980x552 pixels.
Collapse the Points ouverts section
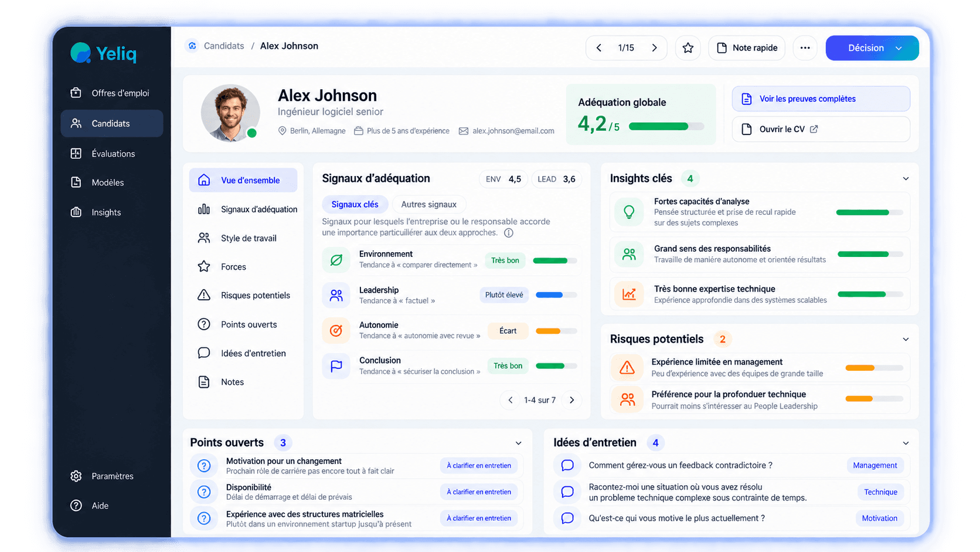coord(519,443)
